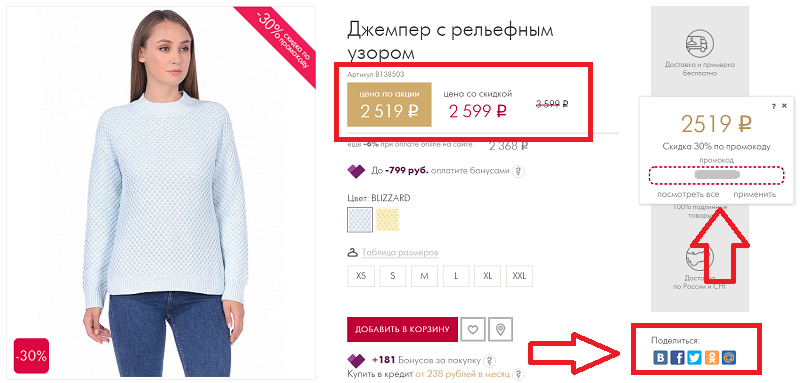Open help in promo code popup
The height and width of the screenshot is (383, 800).
click(774, 106)
